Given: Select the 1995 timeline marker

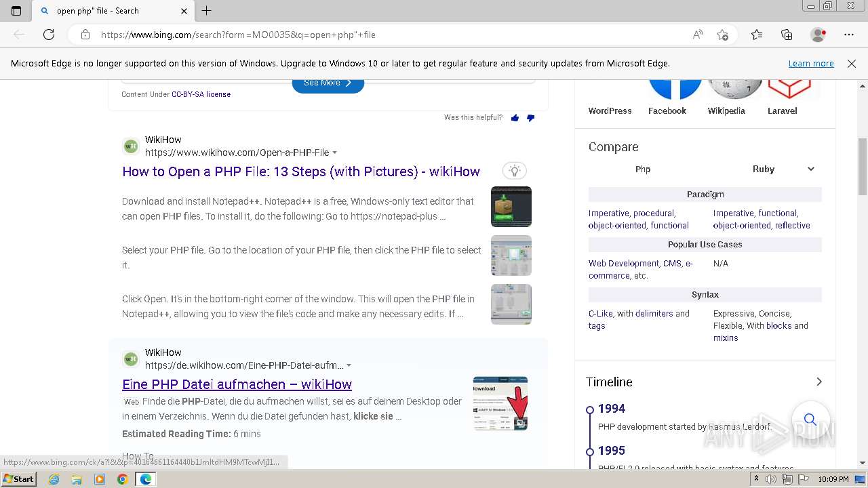Looking at the screenshot, I should click(x=591, y=451).
